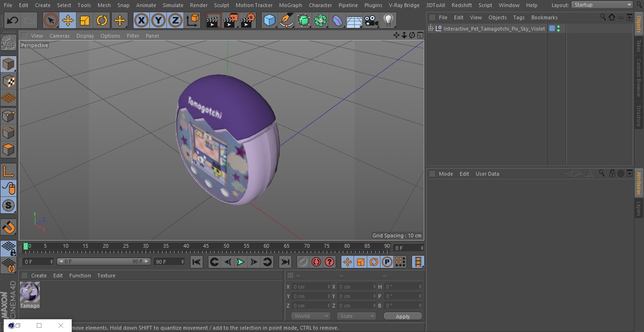Select the Live Selection tool

point(50,20)
